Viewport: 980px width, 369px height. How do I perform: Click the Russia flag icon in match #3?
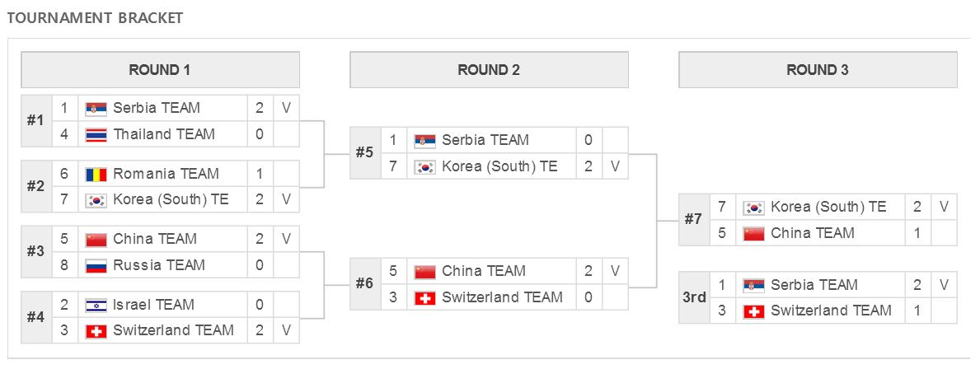coord(96,265)
